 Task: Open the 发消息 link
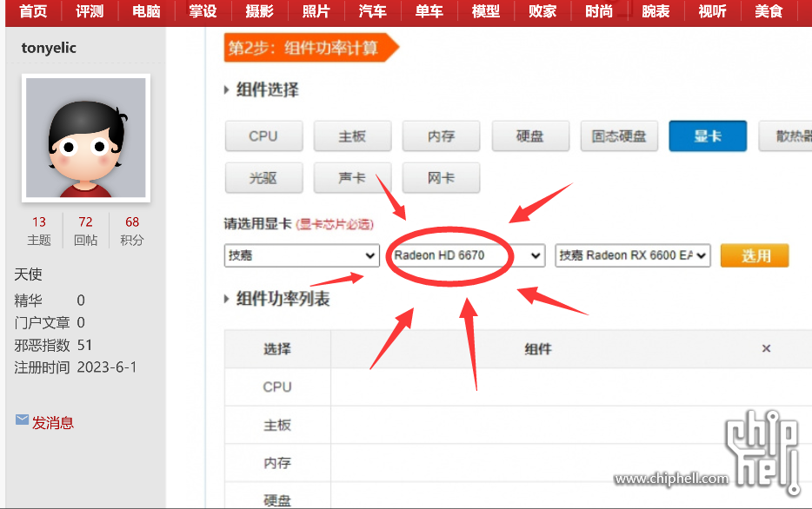point(53,423)
